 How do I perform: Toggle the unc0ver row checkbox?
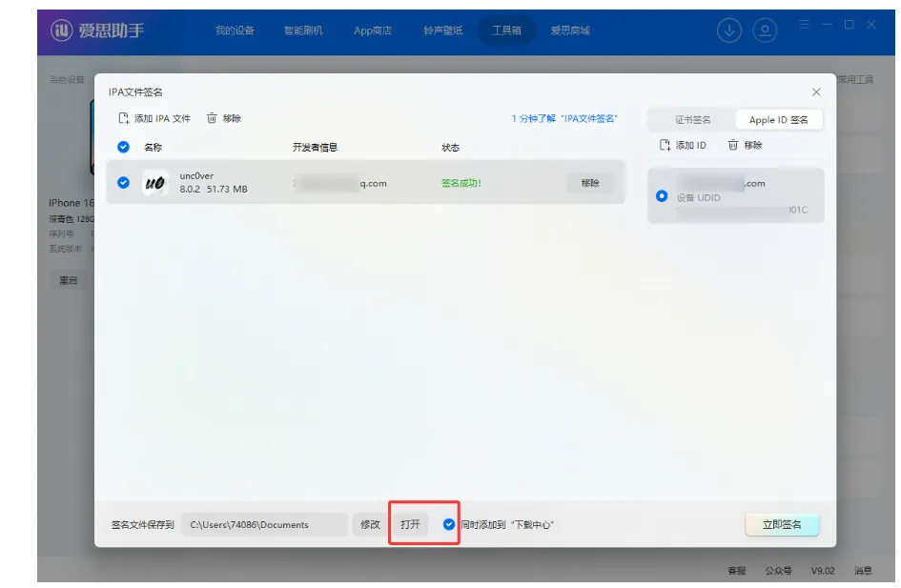123,183
